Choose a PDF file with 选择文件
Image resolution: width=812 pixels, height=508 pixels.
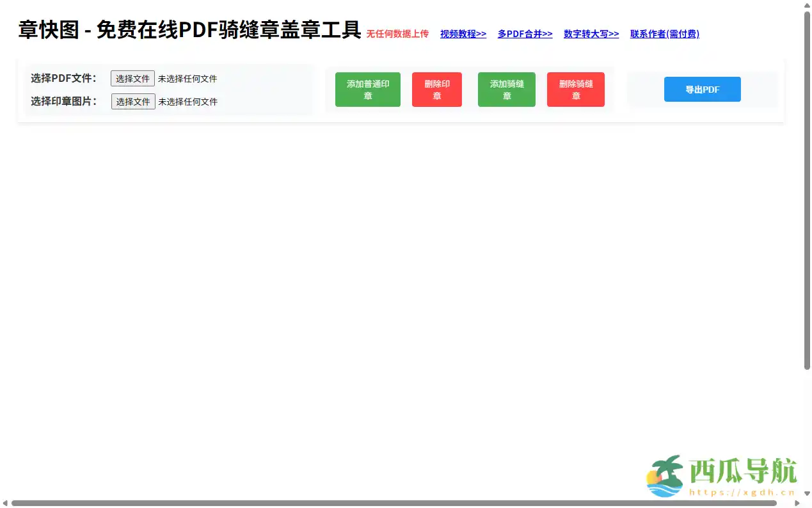pos(132,78)
